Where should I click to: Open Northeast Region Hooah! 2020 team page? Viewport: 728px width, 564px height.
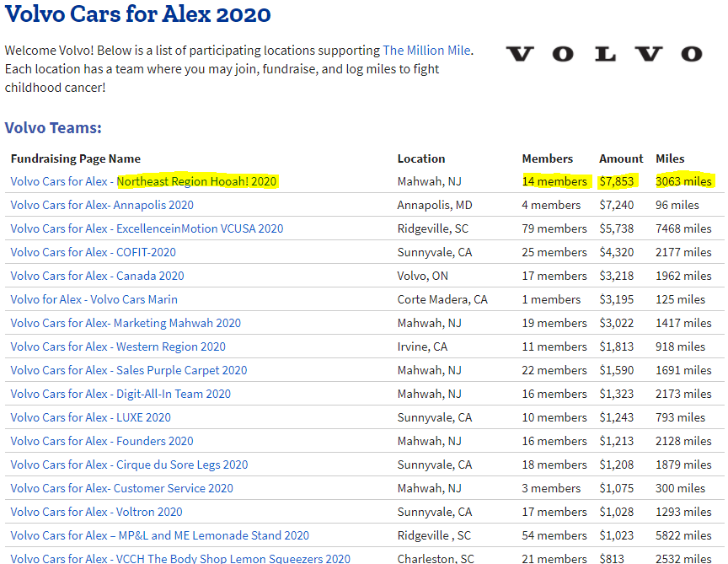[143, 181]
